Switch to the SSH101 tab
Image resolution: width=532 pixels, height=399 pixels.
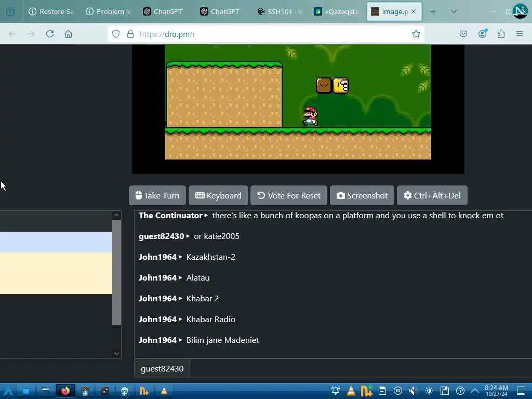(279, 11)
